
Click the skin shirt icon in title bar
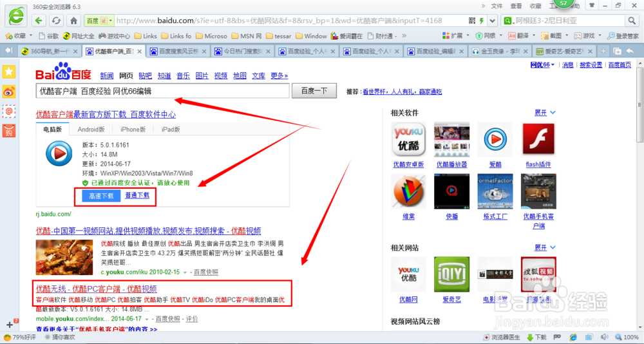click(591, 5)
